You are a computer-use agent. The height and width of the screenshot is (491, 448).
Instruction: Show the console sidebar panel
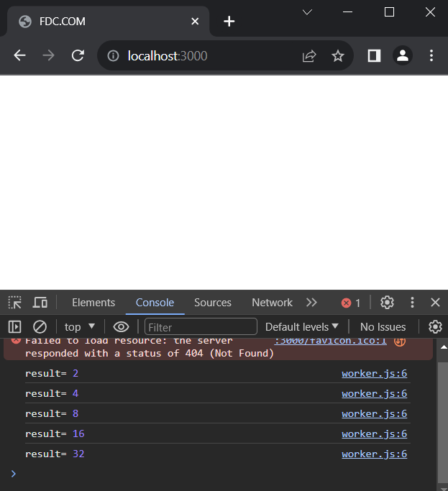pos(15,326)
